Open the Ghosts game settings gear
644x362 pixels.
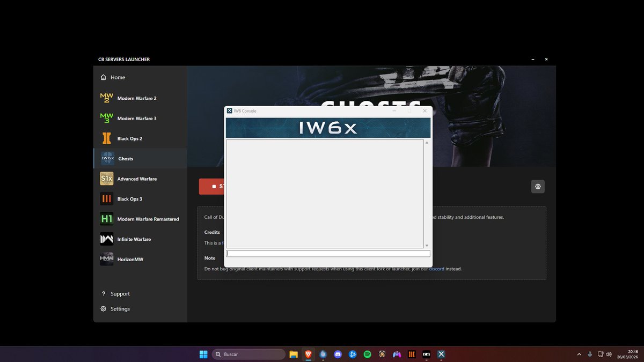(538, 187)
